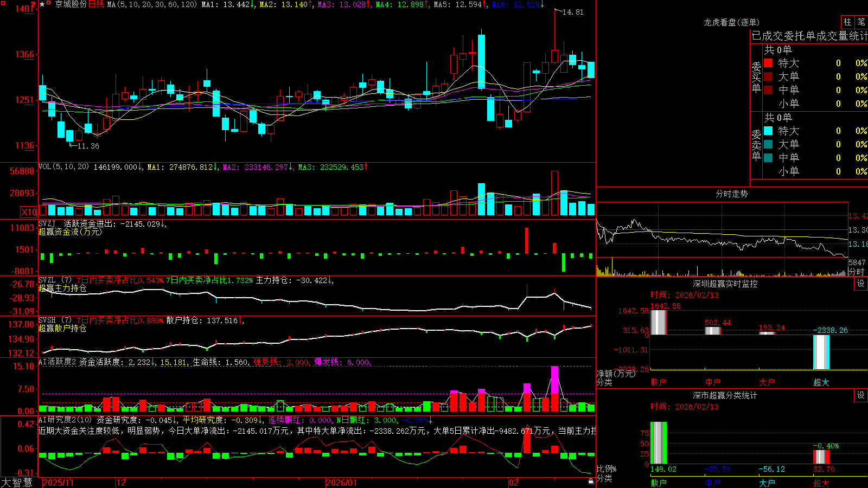The height and width of the screenshot is (488, 868).
Task: Click the 11.36 low price label
Action: click(x=88, y=146)
